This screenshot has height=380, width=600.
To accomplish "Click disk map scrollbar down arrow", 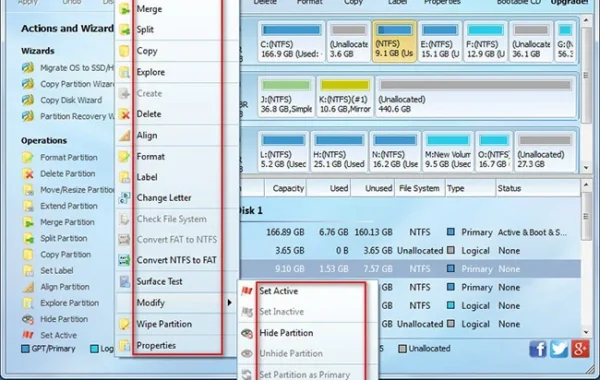I will click(586, 168).
